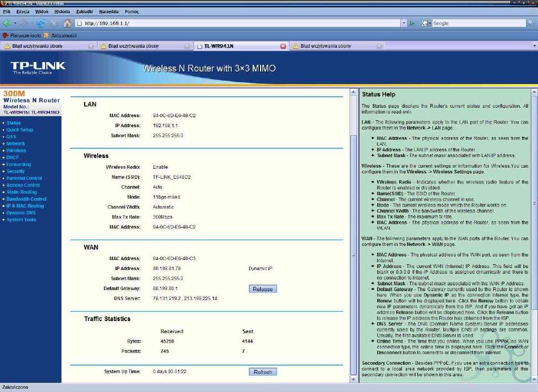Expand Bandwidth Control in sidebar
This screenshot has width=538, height=392.
pyautogui.click(x=26, y=199)
